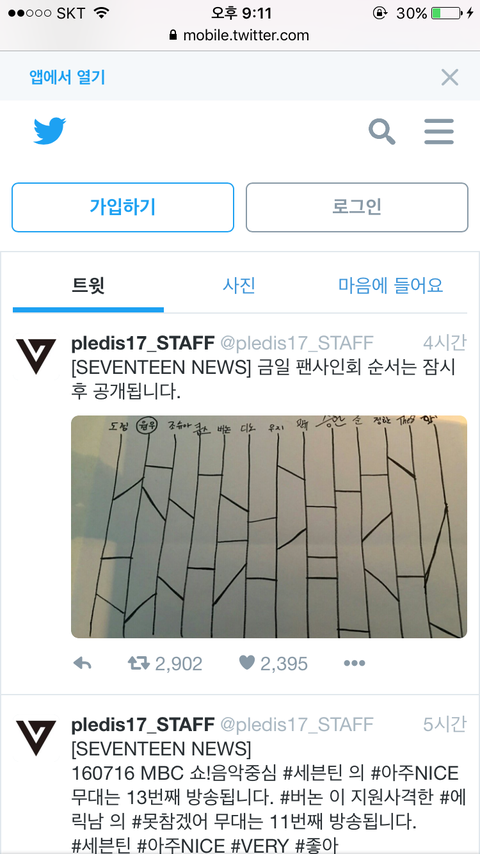Image resolution: width=480 pixels, height=854 pixels.
Task: Dismiss the 앱에서 열기 banner
Action: pos(449,77)
